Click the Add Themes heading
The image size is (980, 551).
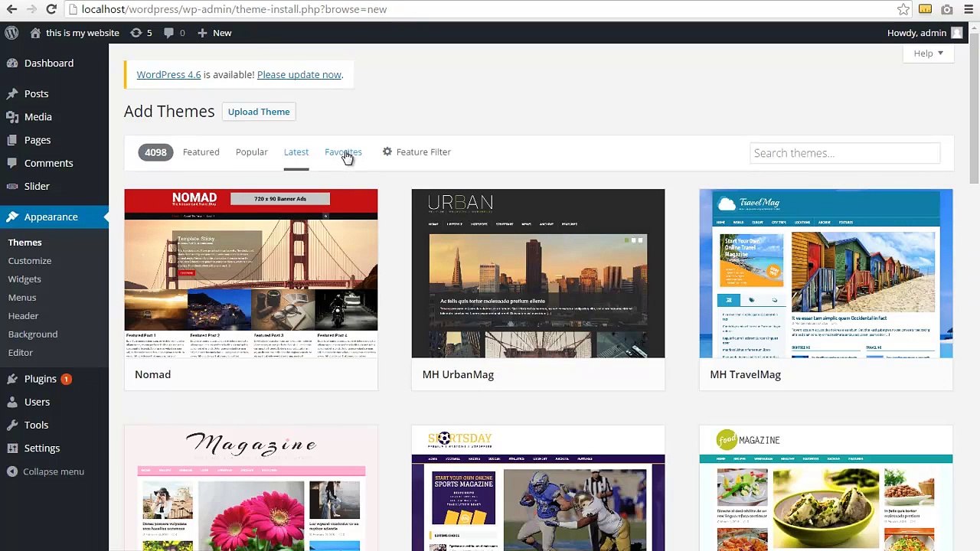169,111
